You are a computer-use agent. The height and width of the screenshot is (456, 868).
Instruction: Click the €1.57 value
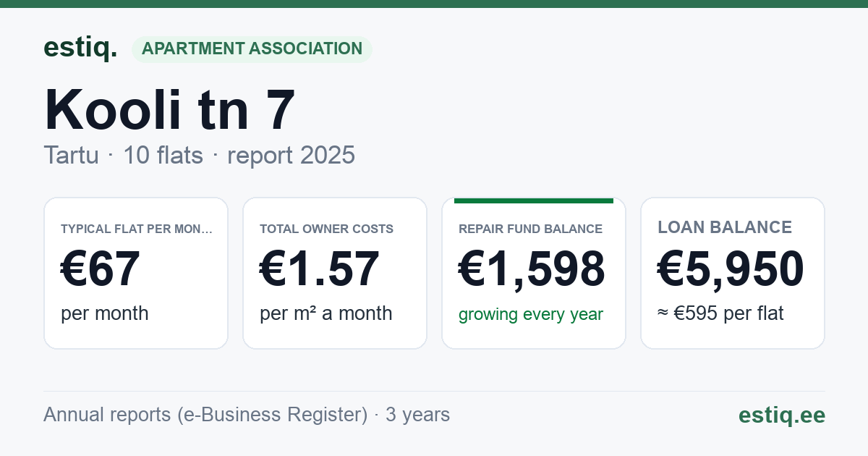pyautogui.click(x=320, y=269)
